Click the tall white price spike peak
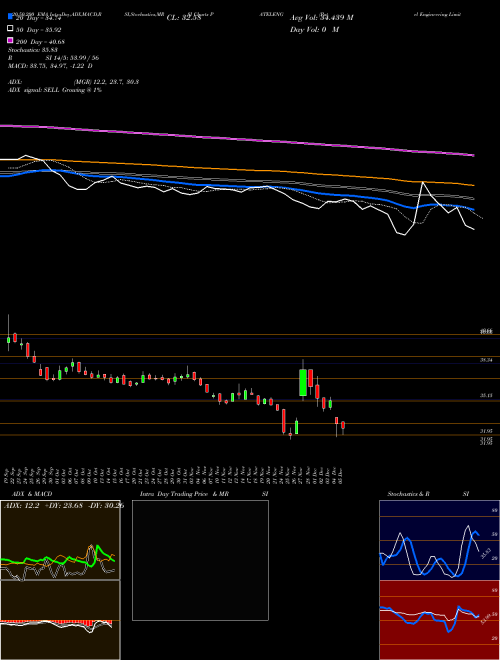The width and height of the screenshot is (500, 660). tap(422, 183)
